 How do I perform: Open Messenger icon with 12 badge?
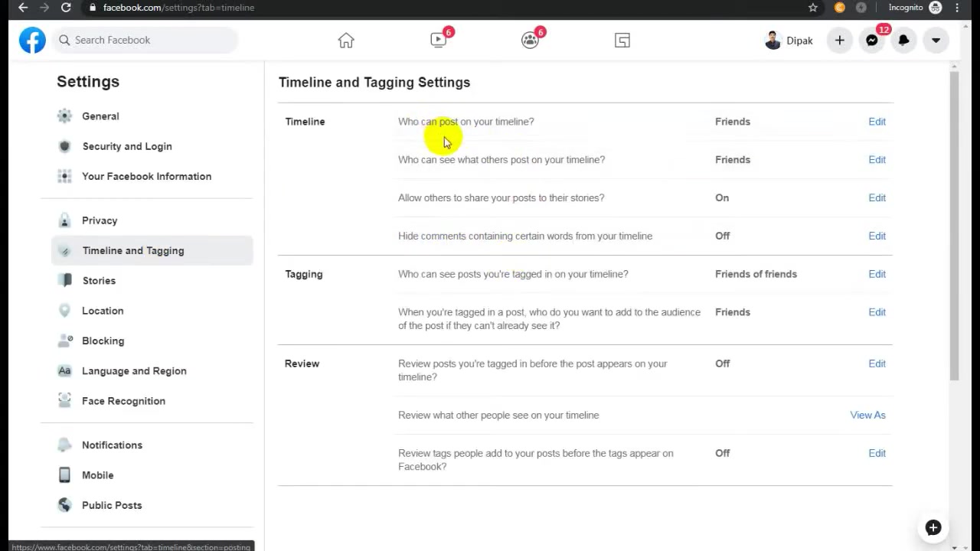(872, 41)
